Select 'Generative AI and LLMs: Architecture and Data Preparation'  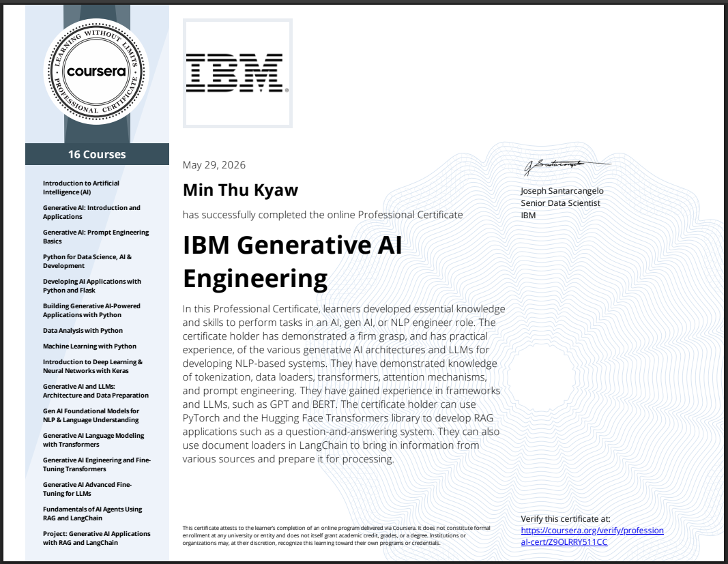(96, 391)
